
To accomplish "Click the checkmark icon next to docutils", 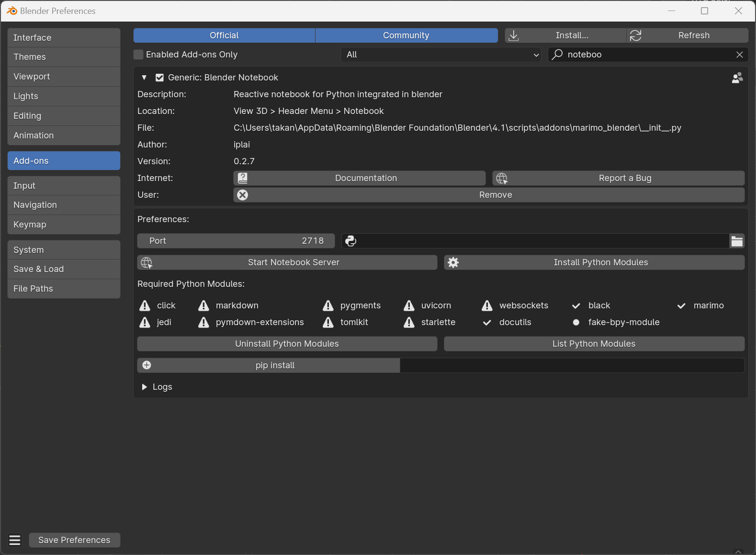I will (487, 322).
